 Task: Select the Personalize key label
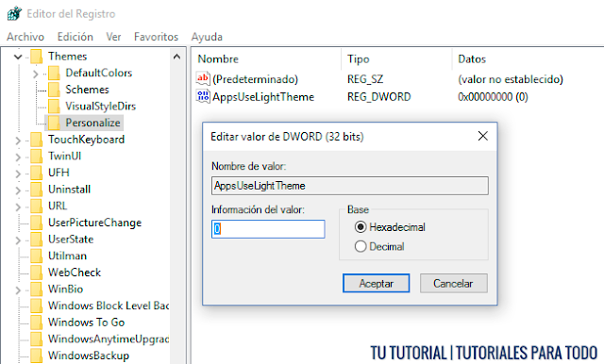(92, 123)
